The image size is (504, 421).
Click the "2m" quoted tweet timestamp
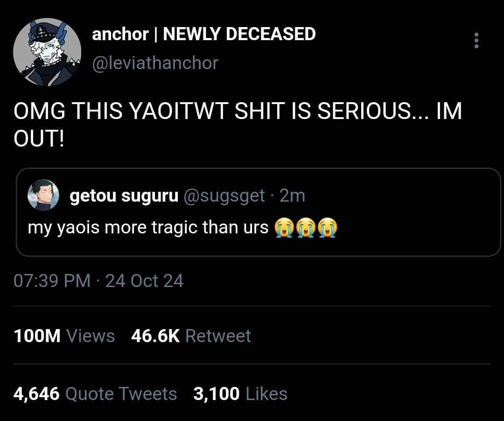click(x=292, y=196)
